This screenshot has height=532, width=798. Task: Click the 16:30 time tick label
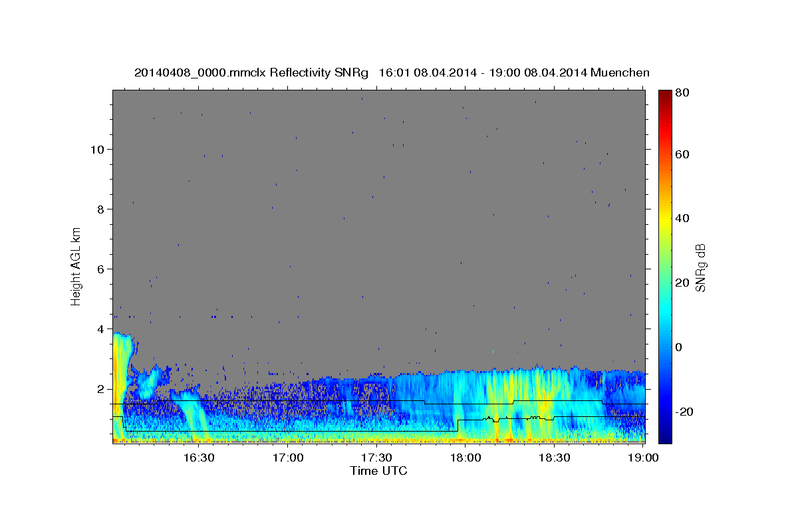point(198,458)
